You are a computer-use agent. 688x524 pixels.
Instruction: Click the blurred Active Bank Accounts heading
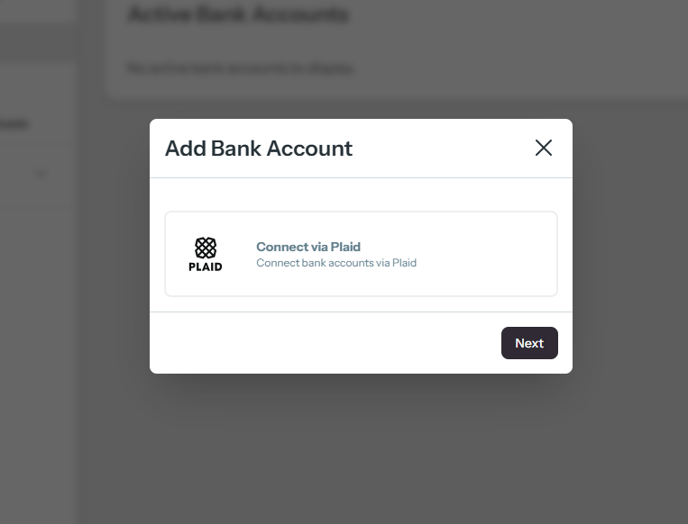(238, 14)
